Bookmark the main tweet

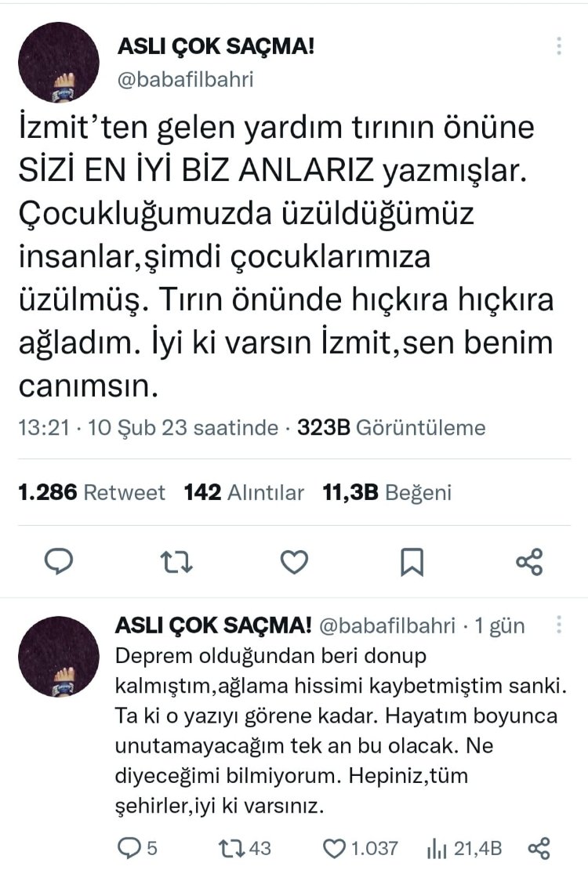point(412,562)
